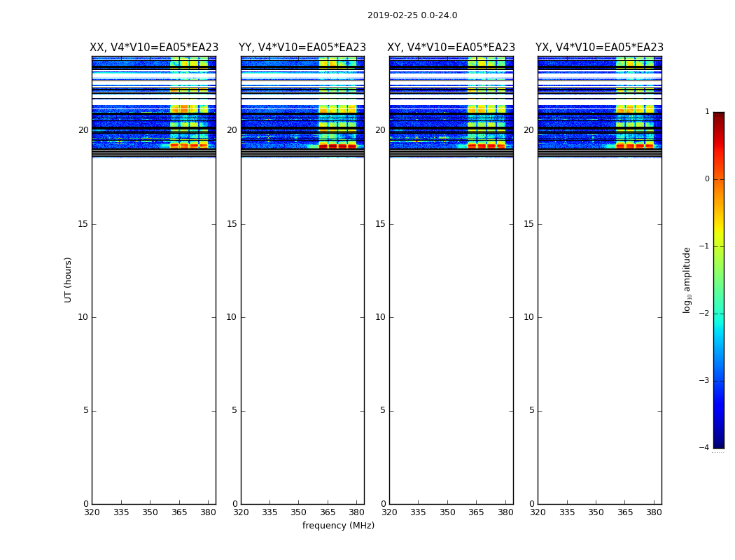Viewport: 735px width, 560px height.
Task: Click the XY panel title text
Action: [451, 48]
